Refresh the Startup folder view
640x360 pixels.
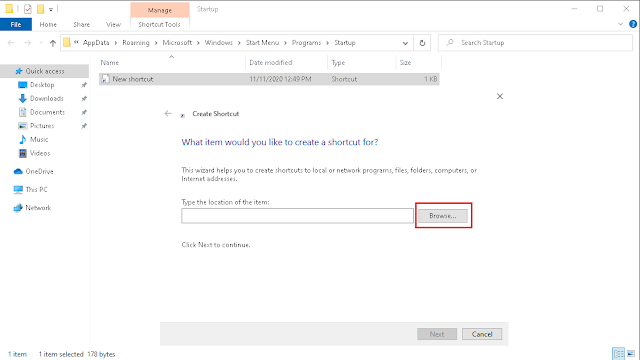[x=422, y=43]
